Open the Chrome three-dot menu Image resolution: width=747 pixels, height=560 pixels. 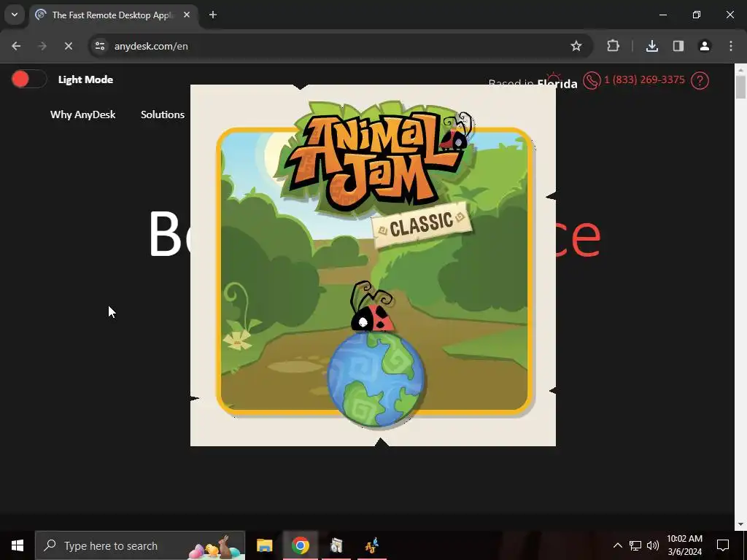(731, 46)
